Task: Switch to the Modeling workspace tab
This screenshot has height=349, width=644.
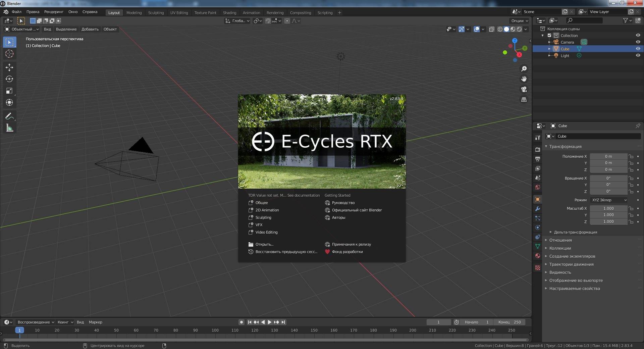Action: [134, 13]
